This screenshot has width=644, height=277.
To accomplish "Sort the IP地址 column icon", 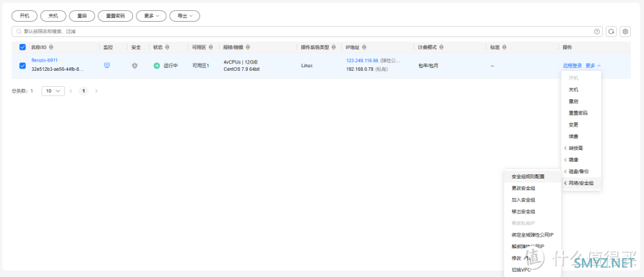I will pos(364,47).
